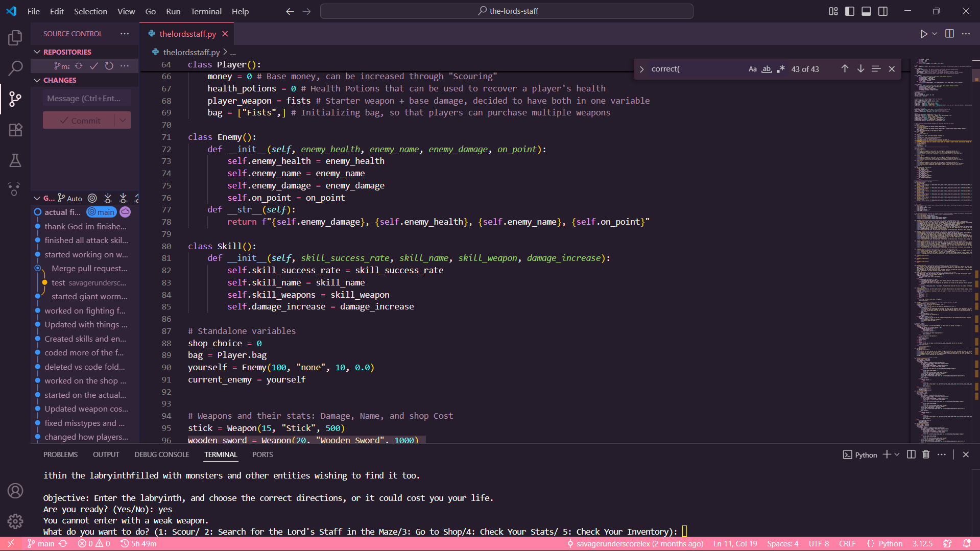Screen dimensions: 980x551
Task: Collapse the CHANGES section
Action: 37,80
